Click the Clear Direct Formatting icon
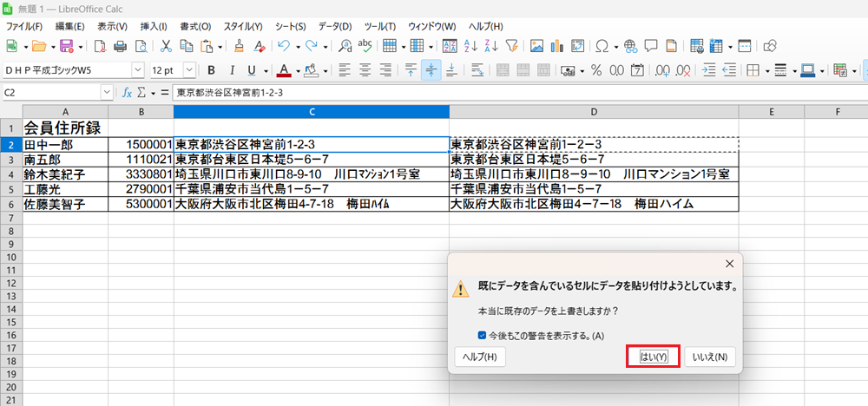This screenshot has height=406, width=868. click(x=259, y=46)
